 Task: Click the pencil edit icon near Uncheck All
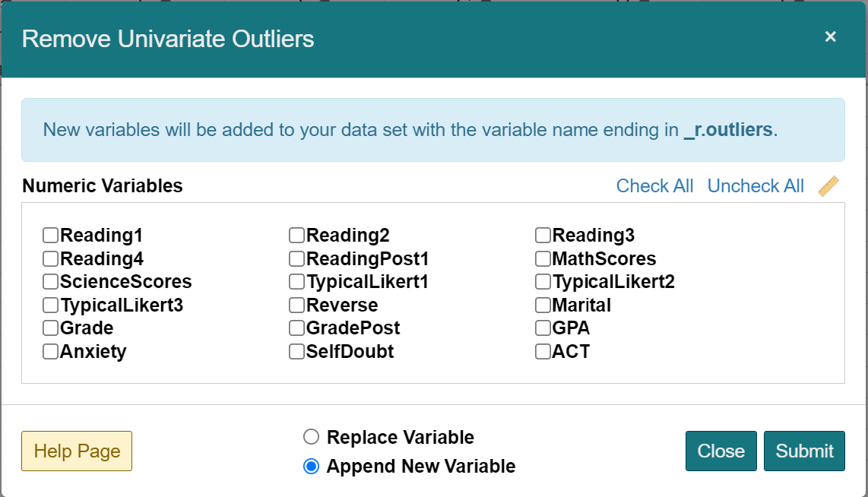[x=829, y=185]
